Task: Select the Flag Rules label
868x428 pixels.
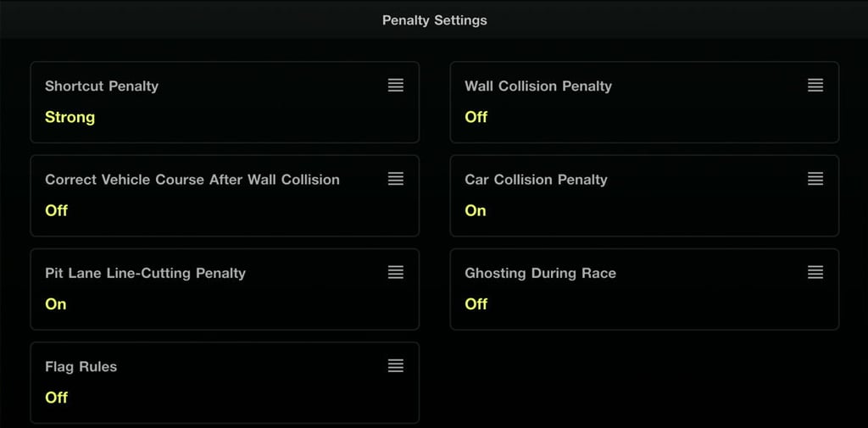Action: (x=81, y=366)
